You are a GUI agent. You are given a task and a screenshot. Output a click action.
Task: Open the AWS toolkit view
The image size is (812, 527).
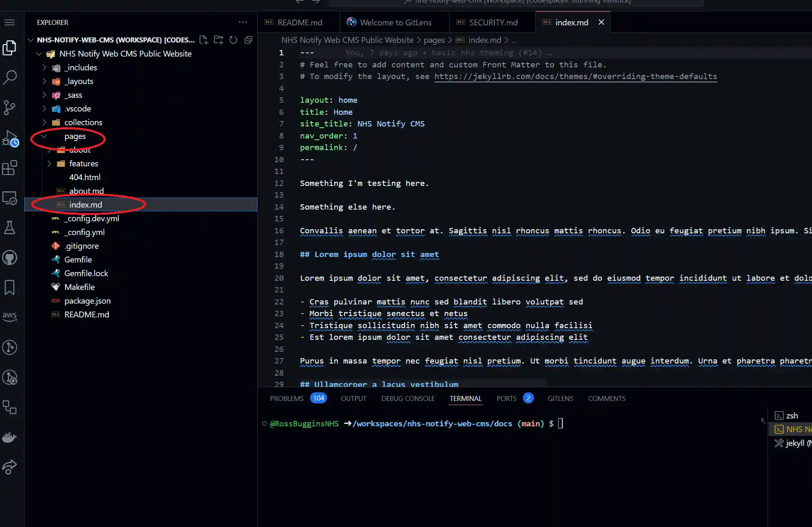(10, 316)
